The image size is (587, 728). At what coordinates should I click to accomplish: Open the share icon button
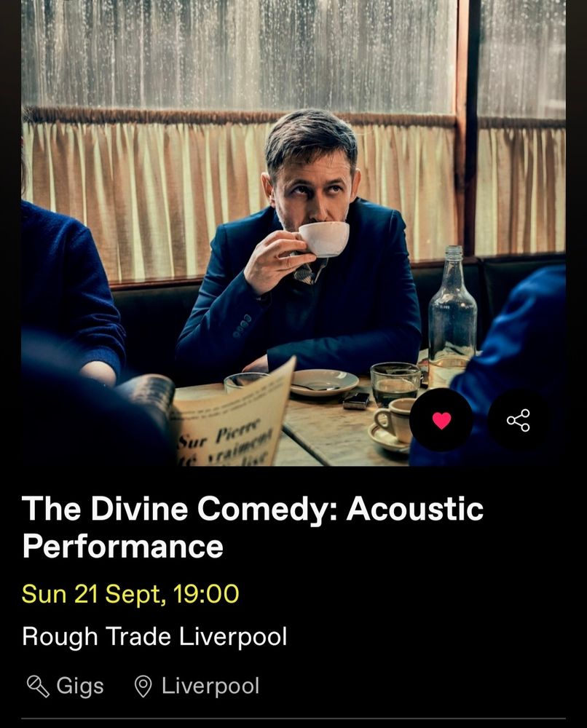click(x=519, y=420)
